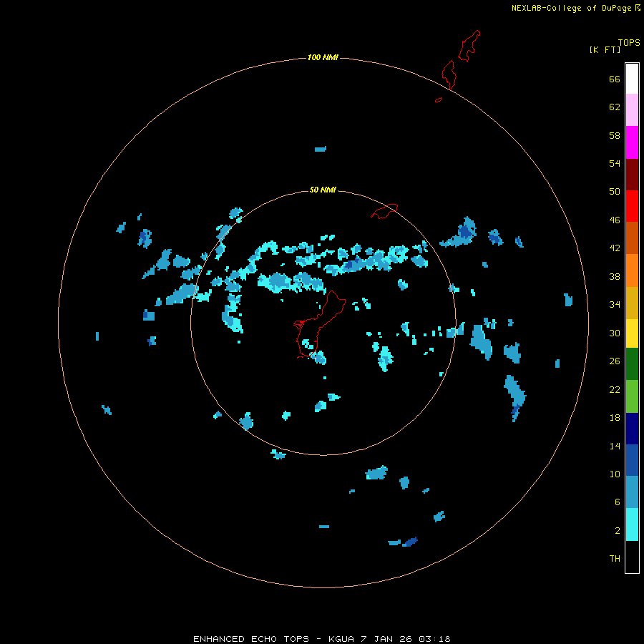Click the "6" legend value
Image resolution: width=644 pixels, height=644 pixels.
coord(618,502)
